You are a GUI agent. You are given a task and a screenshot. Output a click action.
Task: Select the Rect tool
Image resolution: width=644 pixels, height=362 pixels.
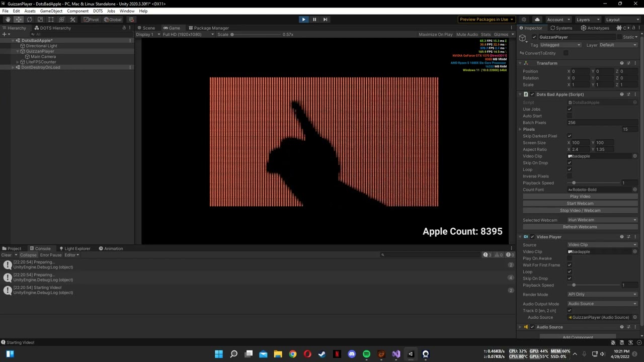click(x=51, y=20)
